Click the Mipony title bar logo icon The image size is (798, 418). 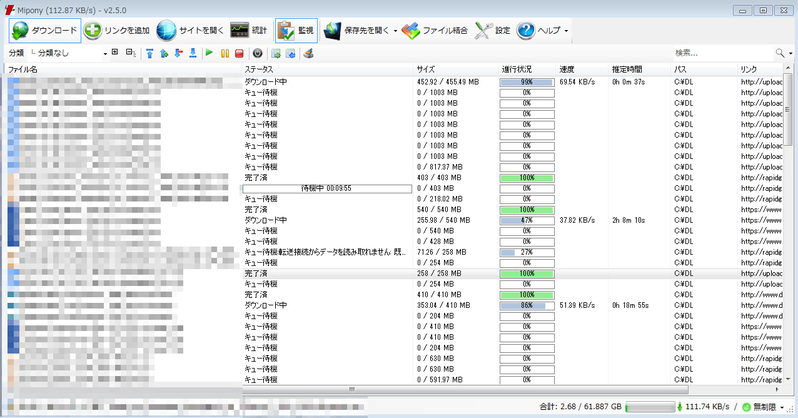click(x=9, y=10)
